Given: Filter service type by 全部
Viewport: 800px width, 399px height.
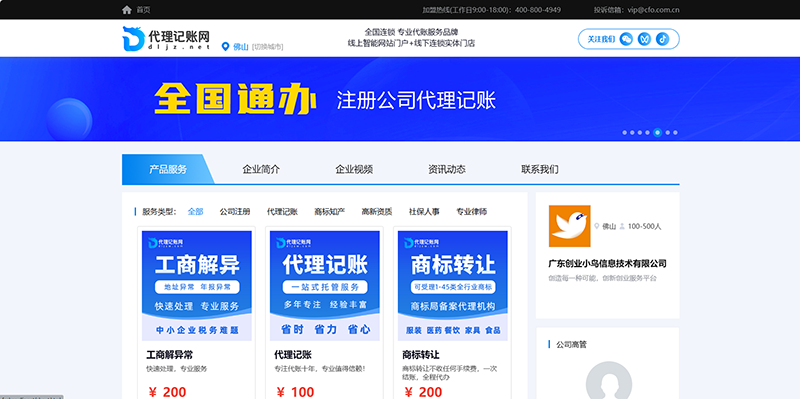Looking at the screenshot, I should (195, 211).
